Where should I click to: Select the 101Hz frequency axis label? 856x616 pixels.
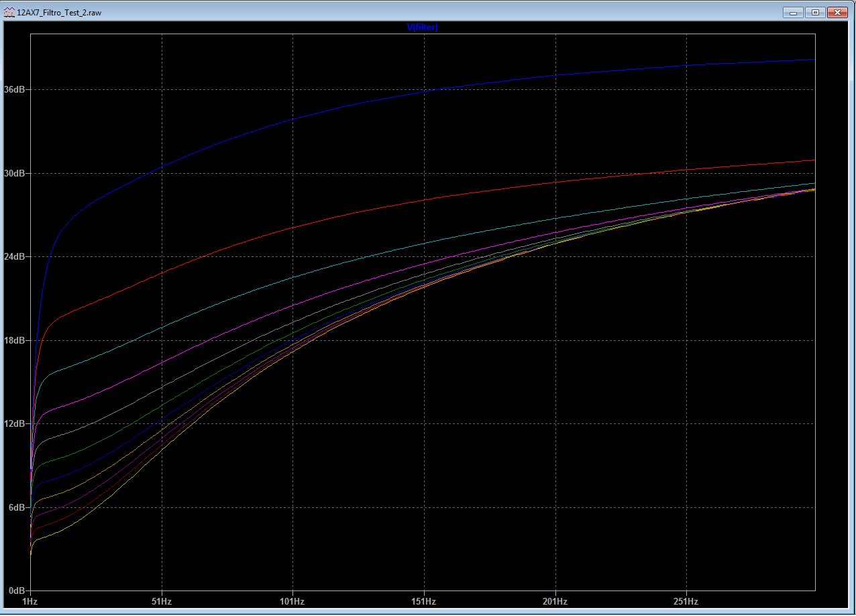click(x=292, y=601)
